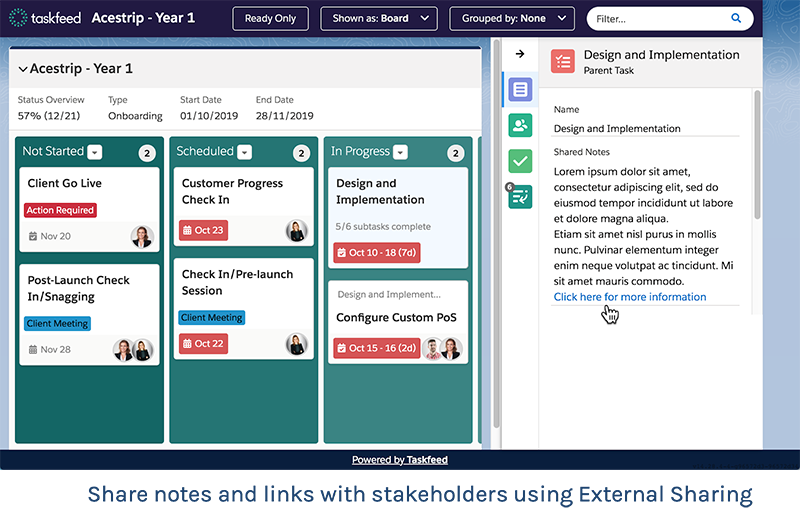
Task: Open the Powered by Taskfeed link
Action: (399, 460)
